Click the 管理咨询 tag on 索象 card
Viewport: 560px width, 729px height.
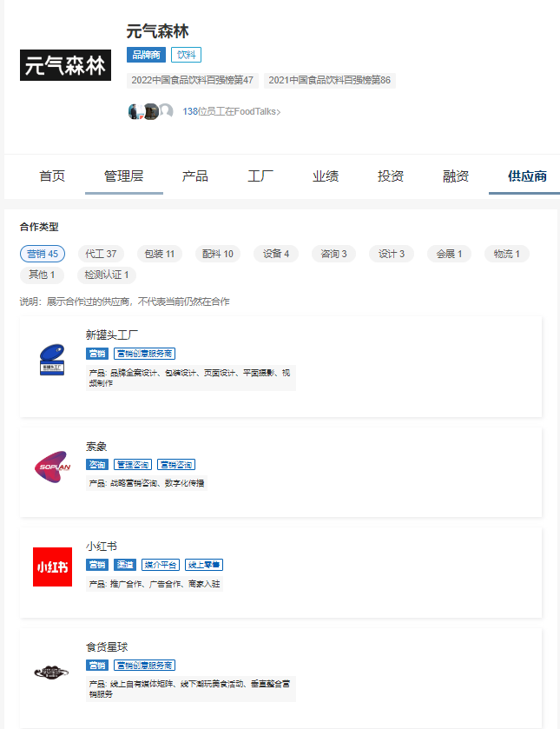pos(133,465)
